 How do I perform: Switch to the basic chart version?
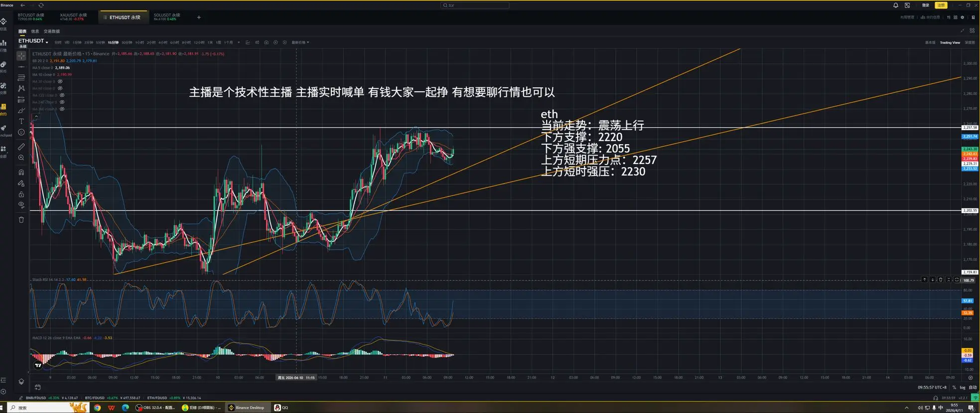[x=930, y=42]
